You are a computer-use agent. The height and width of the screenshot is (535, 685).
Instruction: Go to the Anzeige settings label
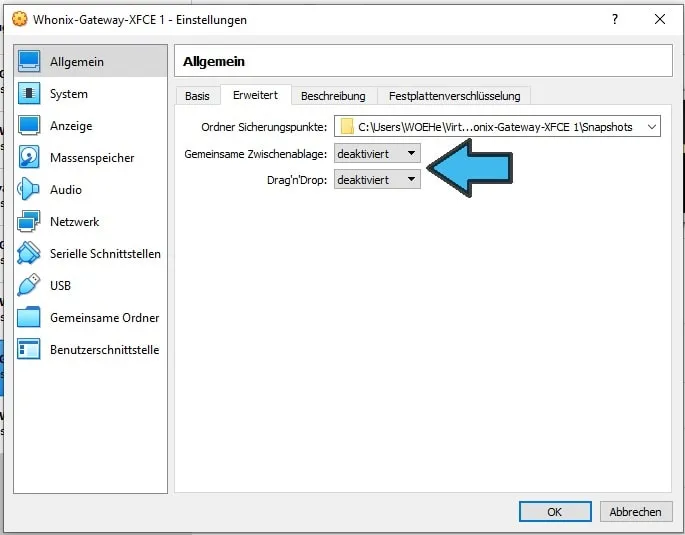71,126
